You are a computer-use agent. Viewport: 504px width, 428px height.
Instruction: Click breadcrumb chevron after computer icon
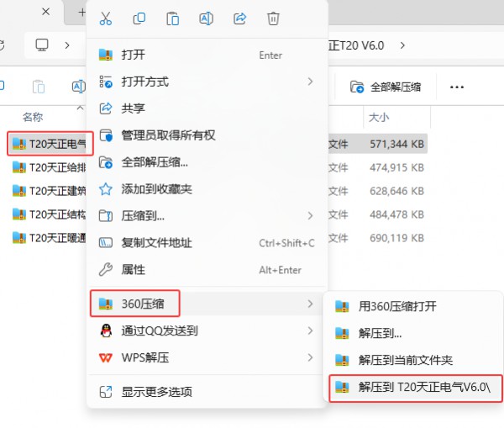(67, 45)
